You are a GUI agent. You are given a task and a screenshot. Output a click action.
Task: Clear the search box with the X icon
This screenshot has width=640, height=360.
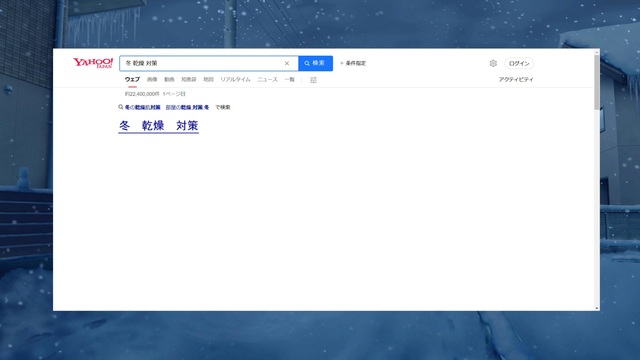[287, 63]
